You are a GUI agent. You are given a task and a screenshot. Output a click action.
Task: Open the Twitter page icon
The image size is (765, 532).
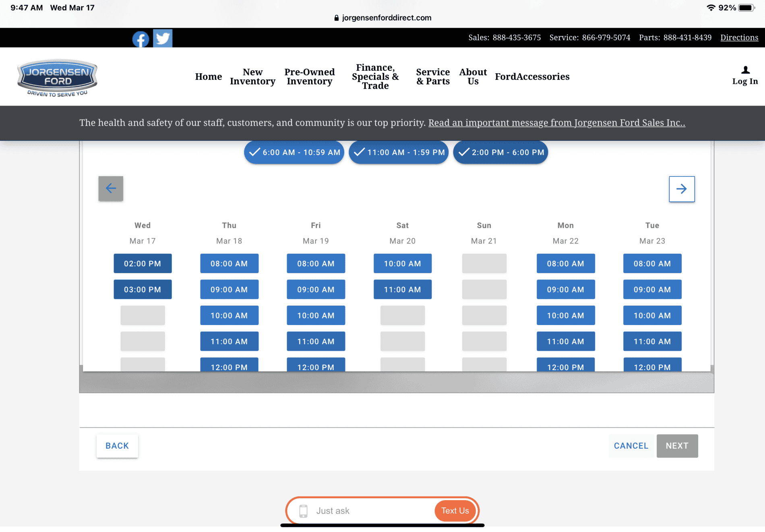pos(163,38)
